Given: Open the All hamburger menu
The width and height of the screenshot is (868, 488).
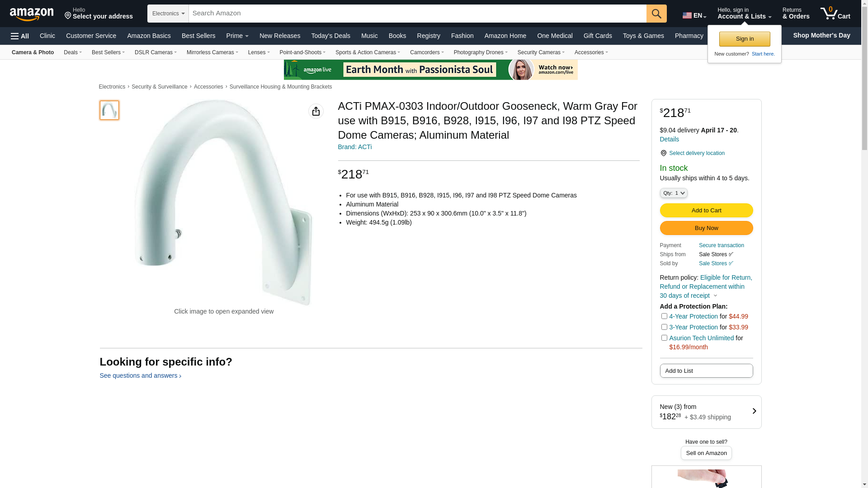Looking at the screenshot, I should pos(20,36).
